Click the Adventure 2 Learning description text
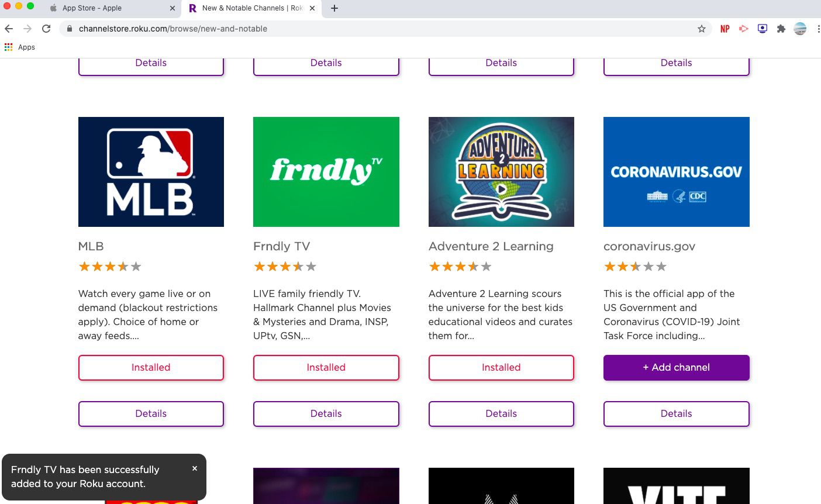Viewport: 821px width, 504px height. 501,315
